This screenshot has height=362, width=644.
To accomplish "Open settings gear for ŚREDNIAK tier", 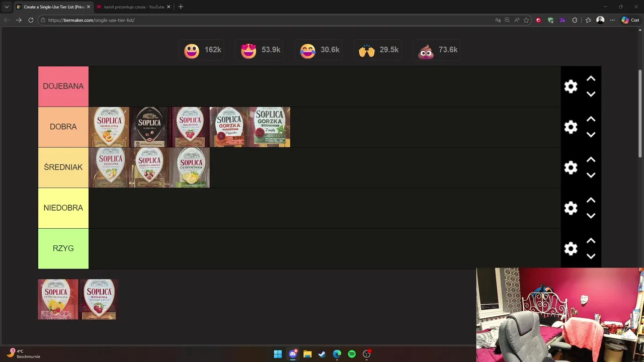I will click(x=571, y=167).
